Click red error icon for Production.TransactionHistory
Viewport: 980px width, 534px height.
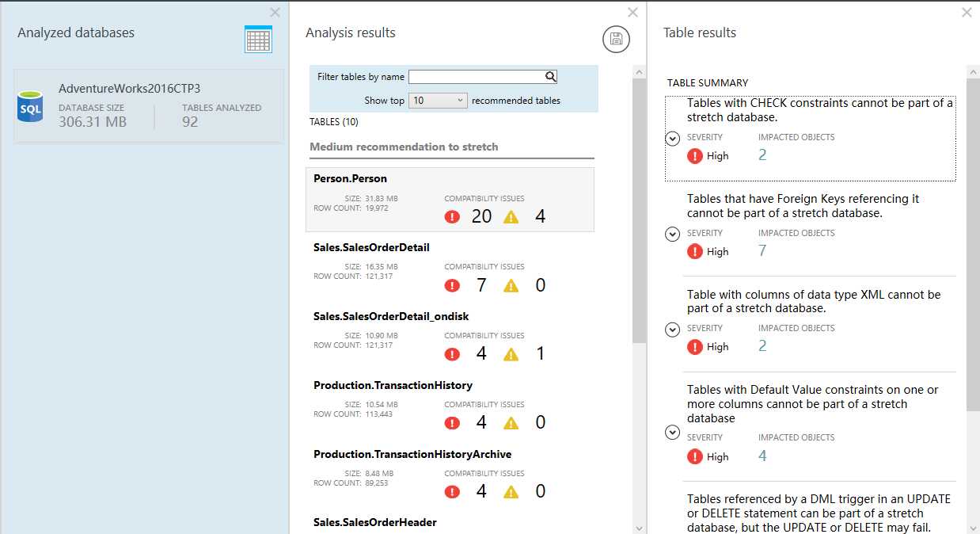tap(452, 423)
